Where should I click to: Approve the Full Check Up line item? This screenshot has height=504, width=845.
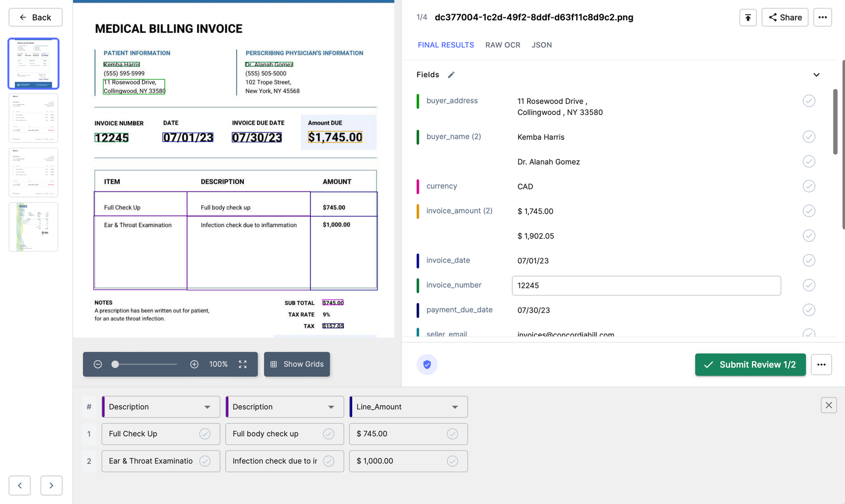tap(205, 434)
